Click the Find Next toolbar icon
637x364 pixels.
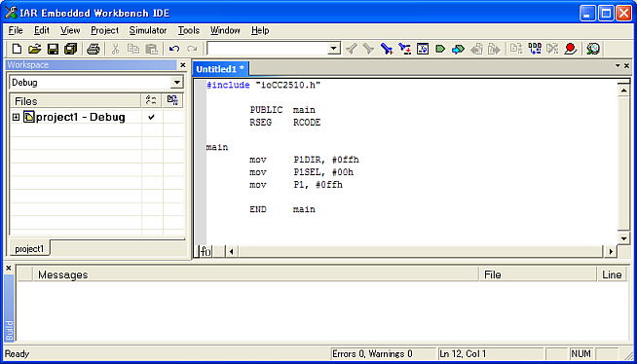(x=351, y=49)
